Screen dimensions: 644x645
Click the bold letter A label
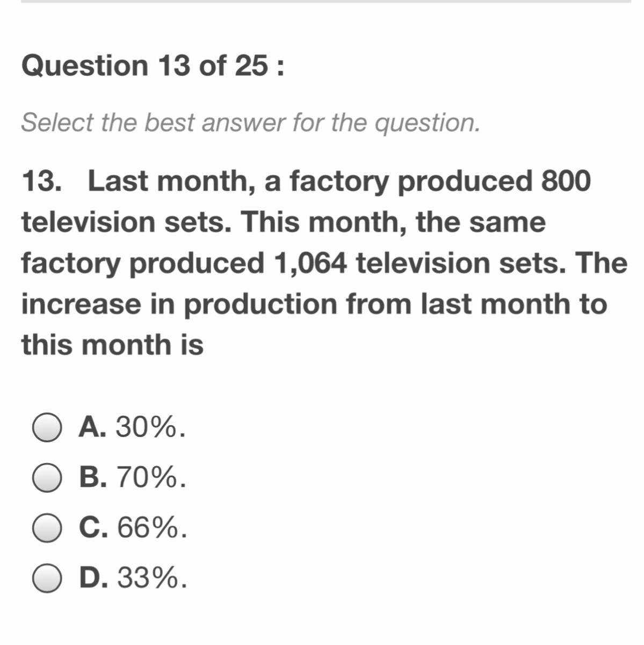[92, 428]
